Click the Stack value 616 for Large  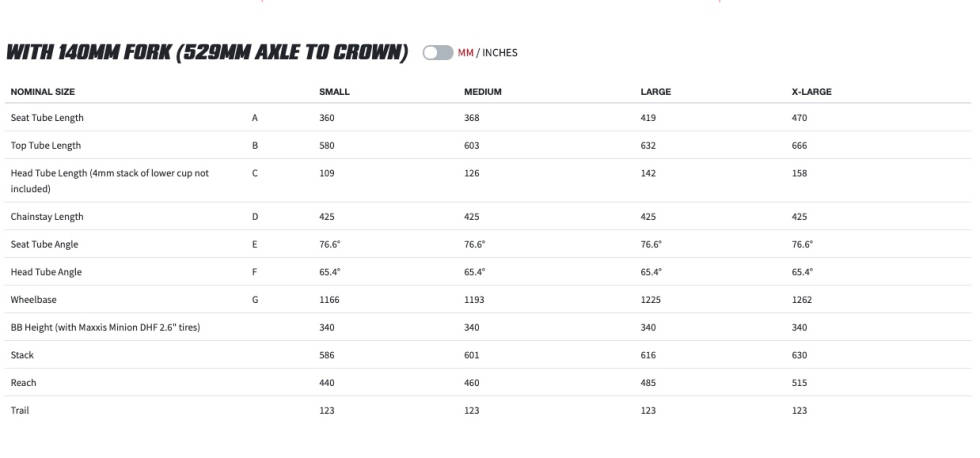[x=648, y=355]
